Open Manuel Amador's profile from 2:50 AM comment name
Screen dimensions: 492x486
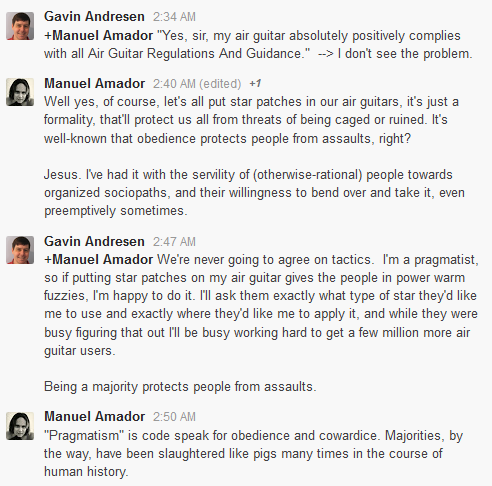[95, 417]
